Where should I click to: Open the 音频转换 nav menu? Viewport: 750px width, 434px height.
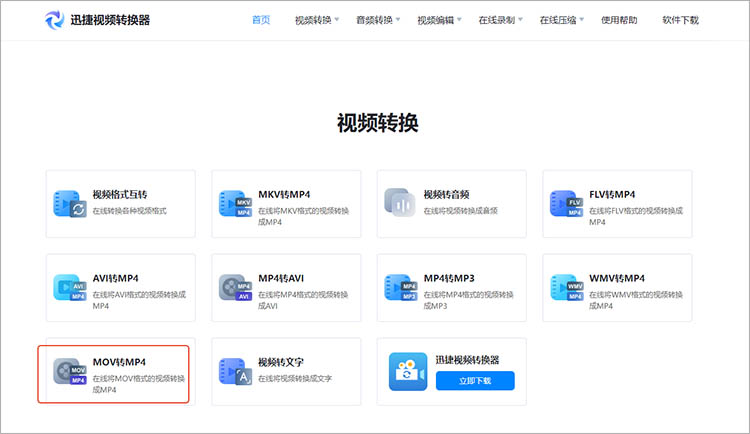pos(375,20)
